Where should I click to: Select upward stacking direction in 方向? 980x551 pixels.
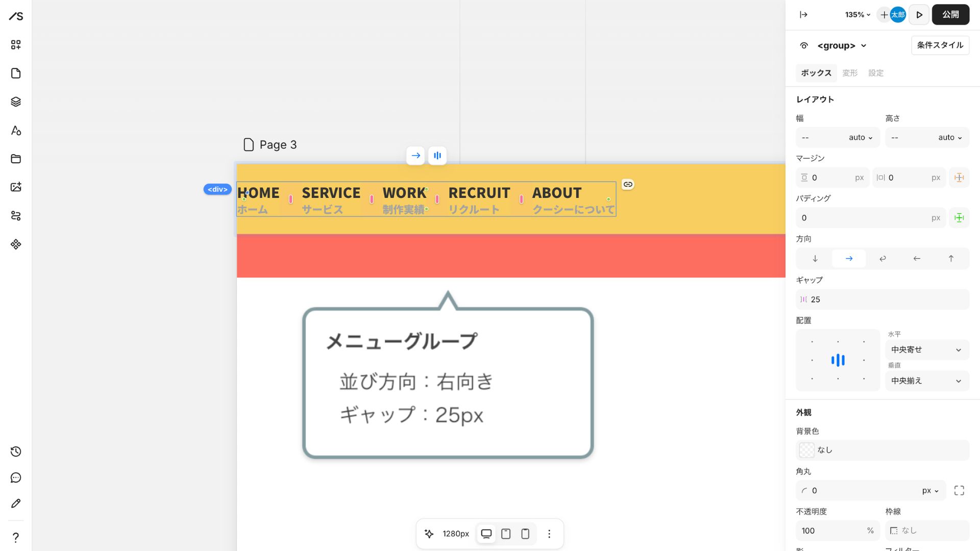coord(951,258)
